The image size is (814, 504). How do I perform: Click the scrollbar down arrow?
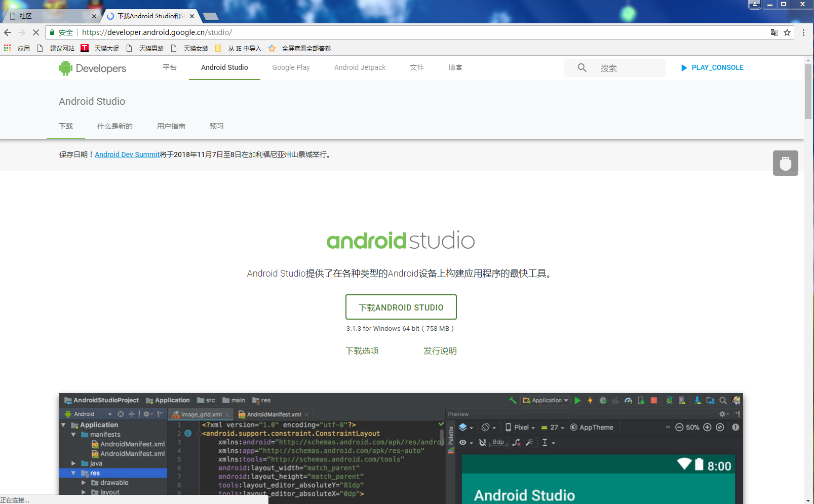808,500
